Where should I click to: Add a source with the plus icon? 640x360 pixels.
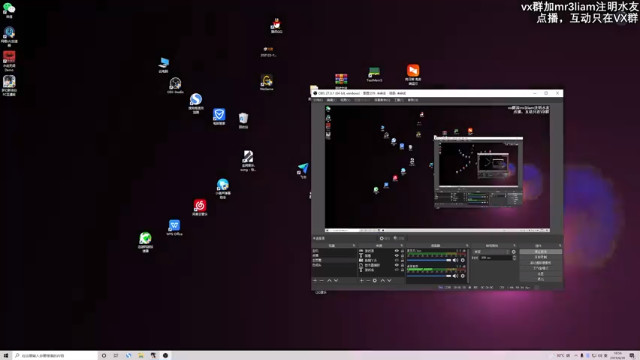362,280
